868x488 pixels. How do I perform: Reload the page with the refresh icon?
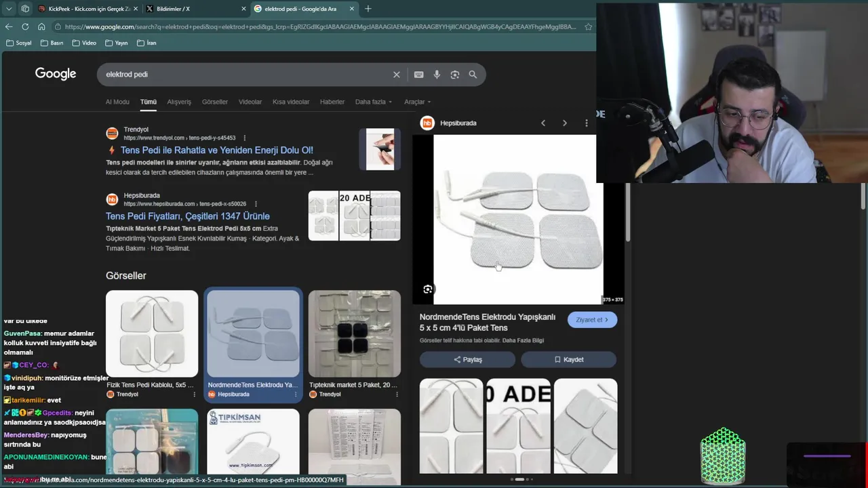(x=25, y=26)
